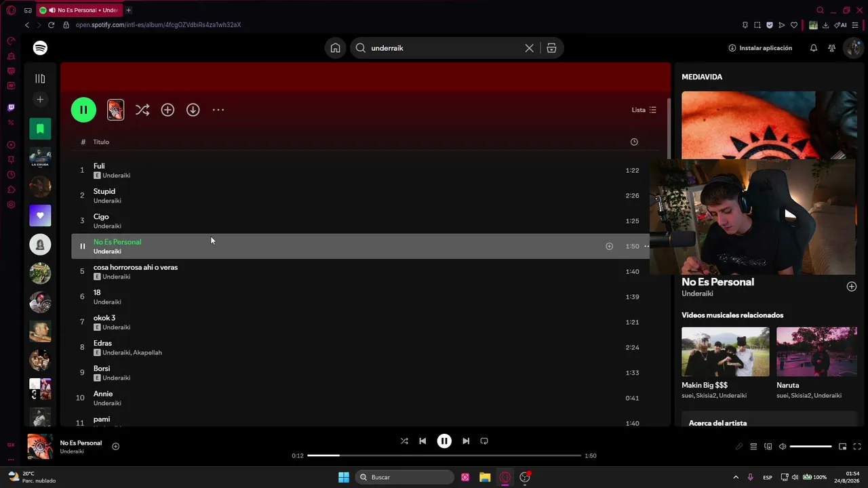Open Spotify notifications bell

click(x=813, y=48)
